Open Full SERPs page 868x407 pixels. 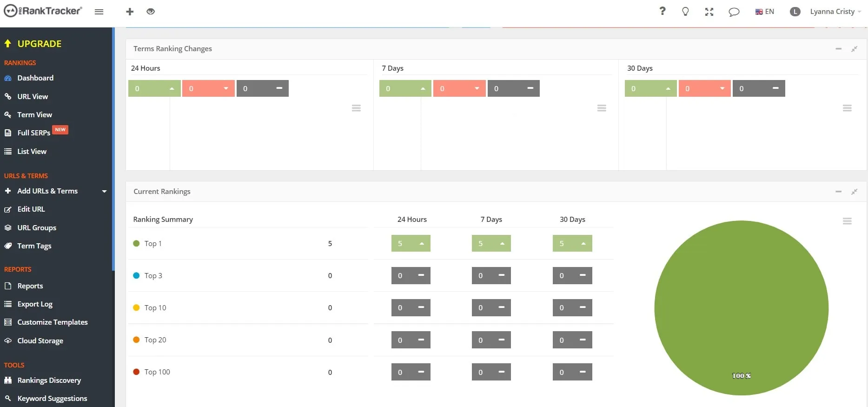point(33,133)
